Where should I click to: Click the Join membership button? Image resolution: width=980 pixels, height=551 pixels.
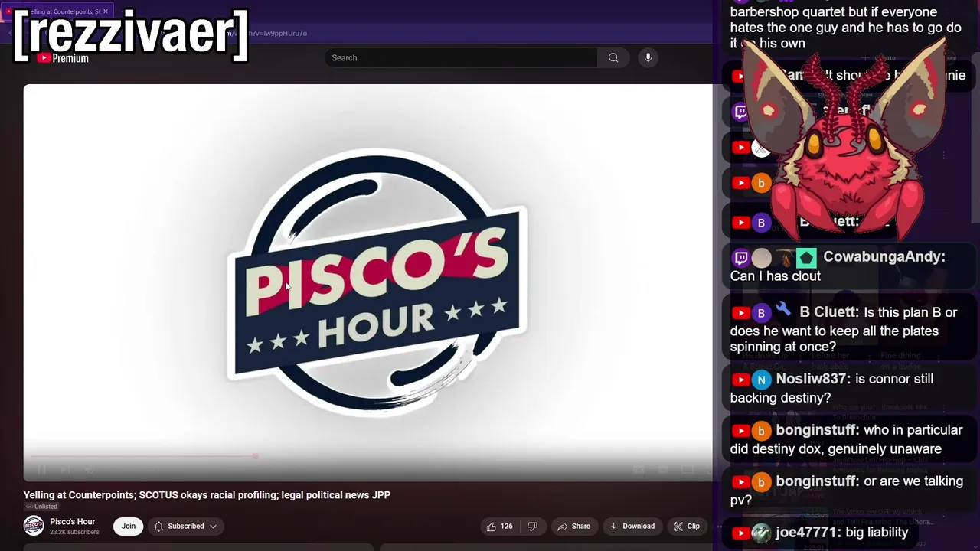[129, 526]
